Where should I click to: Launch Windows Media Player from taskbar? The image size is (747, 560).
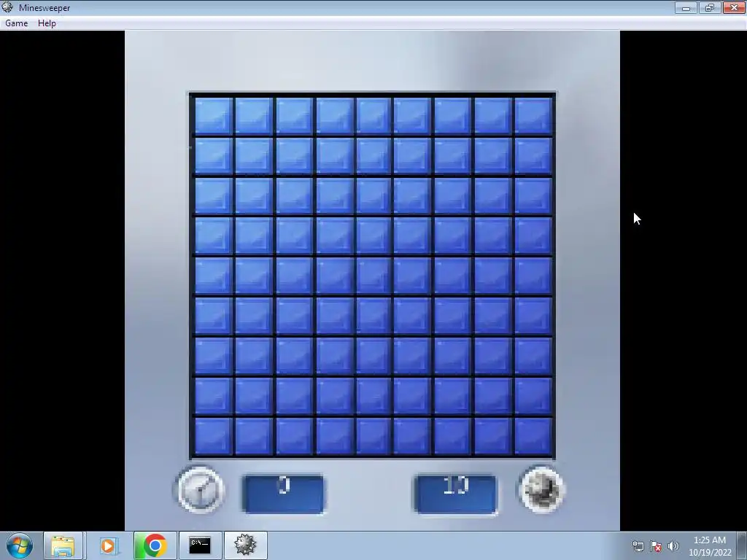click(108, 545)
